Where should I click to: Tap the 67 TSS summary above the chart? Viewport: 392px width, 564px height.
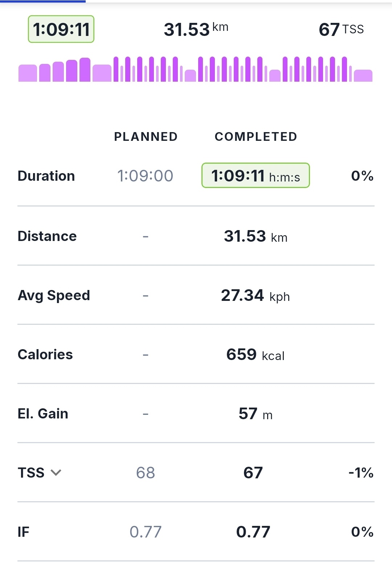341,29
